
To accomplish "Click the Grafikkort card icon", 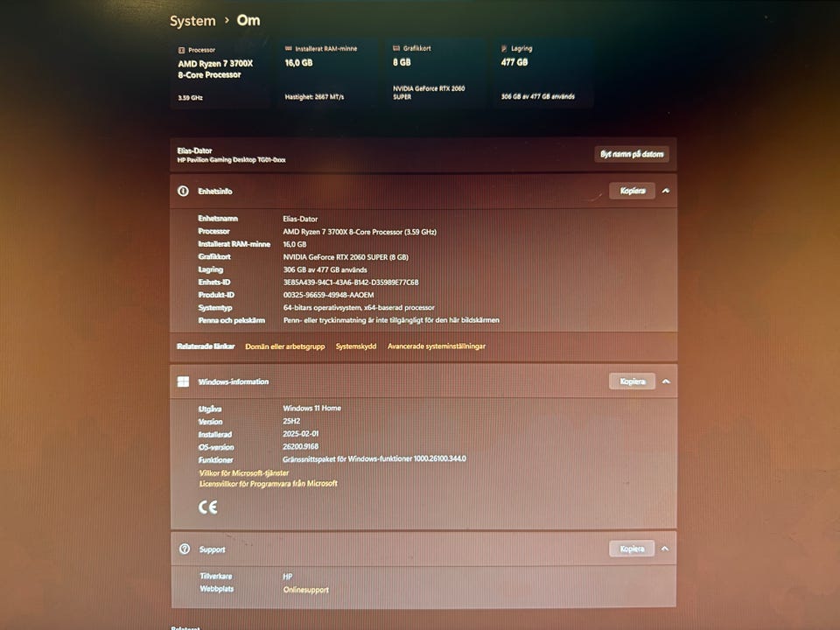I will point(396,48).
